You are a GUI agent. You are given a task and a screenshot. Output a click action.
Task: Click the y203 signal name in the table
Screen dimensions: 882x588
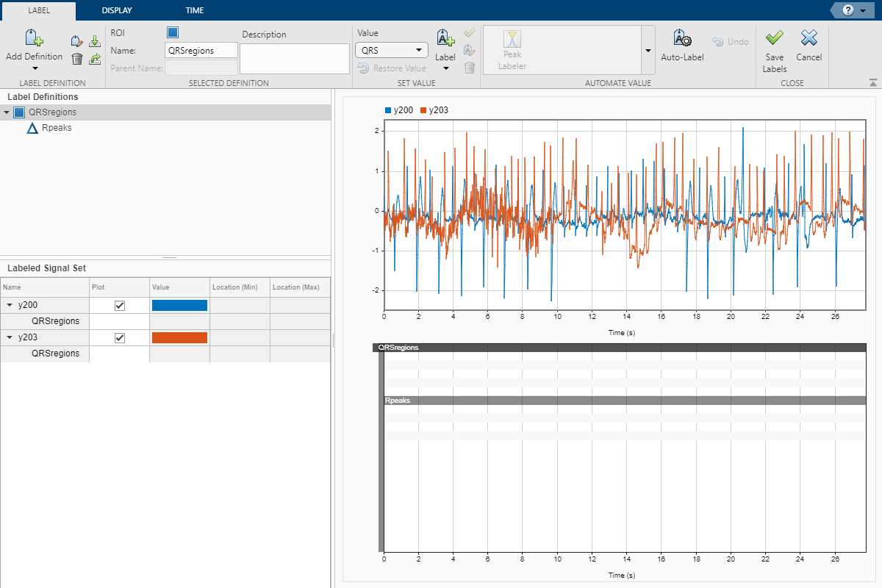click(x=28, y=337)
